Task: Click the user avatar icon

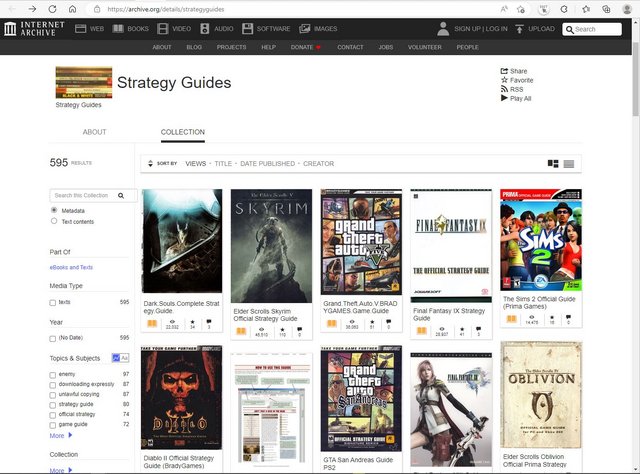Action: [443, 29]
